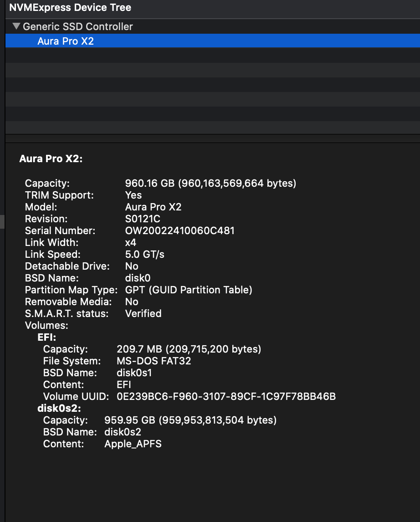Click the Serial Number: label
420x522 pixels.
coord(60,230)
